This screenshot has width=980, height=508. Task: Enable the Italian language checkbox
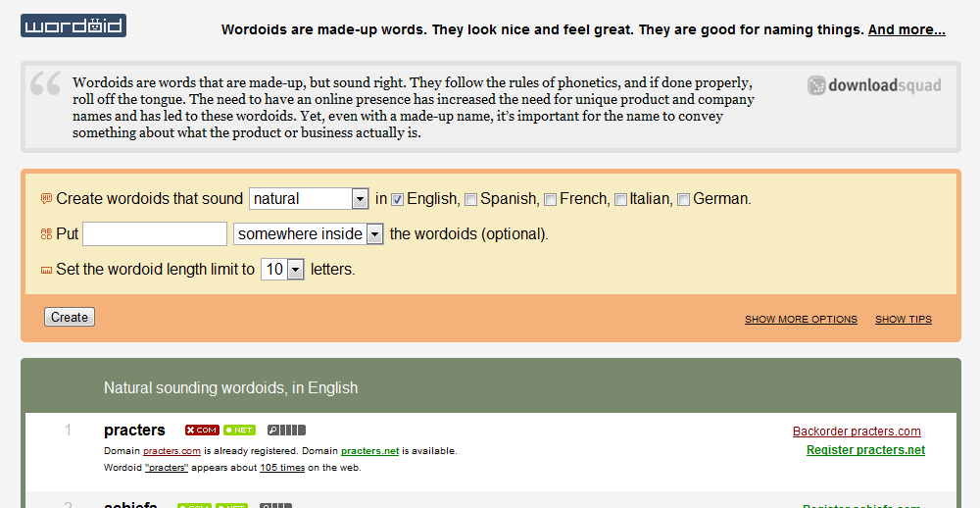pyautogui.click(x=620, y=200)
